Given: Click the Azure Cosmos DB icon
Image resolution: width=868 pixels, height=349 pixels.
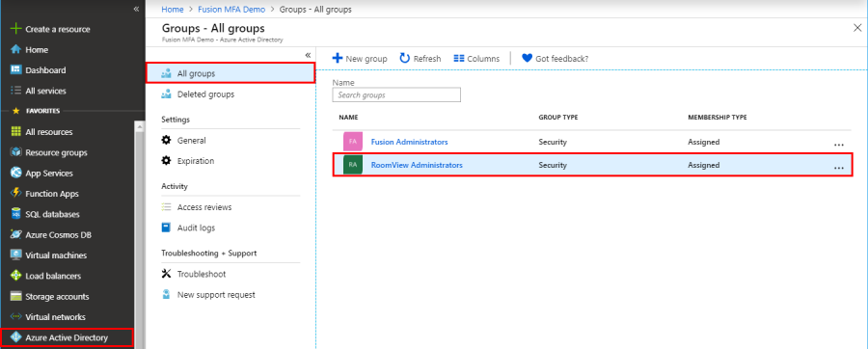Looking at the screenshot, I should pos(16,234).
